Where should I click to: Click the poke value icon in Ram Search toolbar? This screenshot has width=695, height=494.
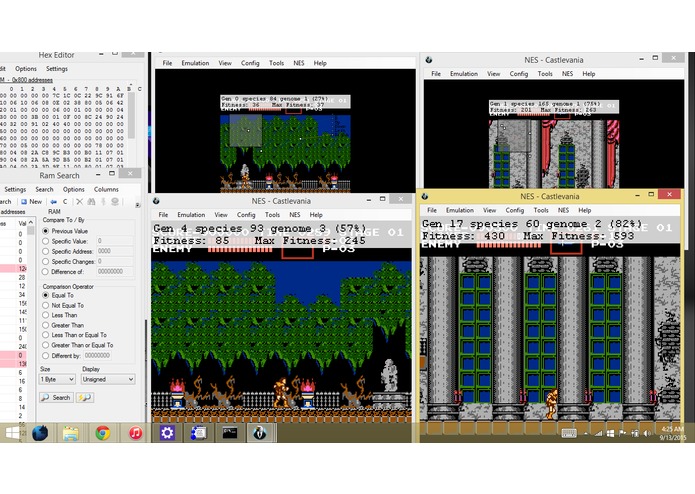pyautogui.click(x=115, y=202)
